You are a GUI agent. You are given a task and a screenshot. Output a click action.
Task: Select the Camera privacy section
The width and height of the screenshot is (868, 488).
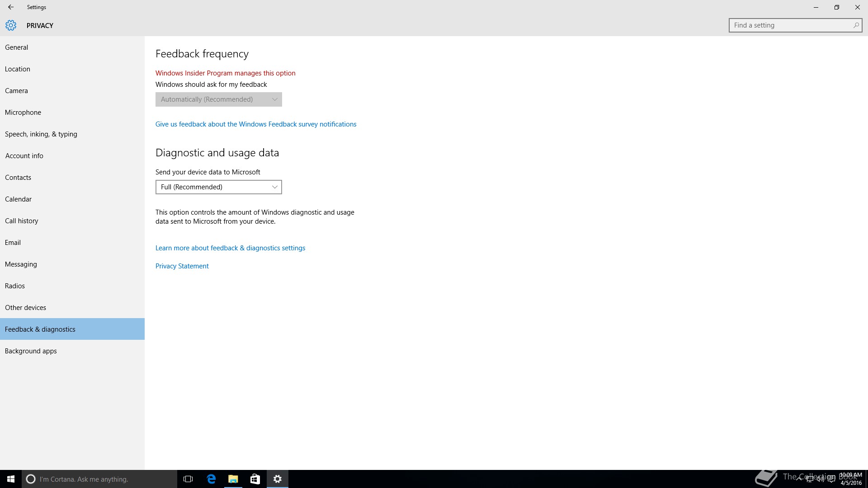point(72,91)
